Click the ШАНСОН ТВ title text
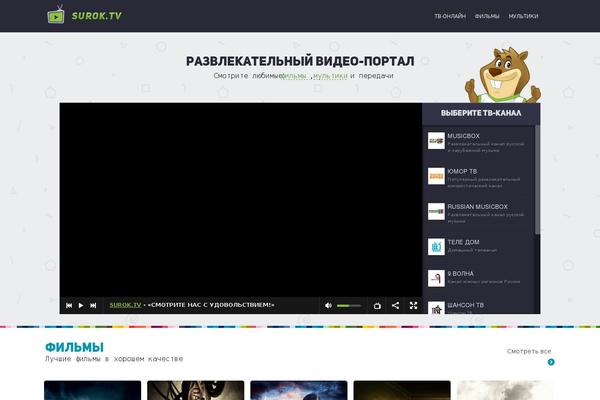600x400 pixels. (x=465, y=305)
